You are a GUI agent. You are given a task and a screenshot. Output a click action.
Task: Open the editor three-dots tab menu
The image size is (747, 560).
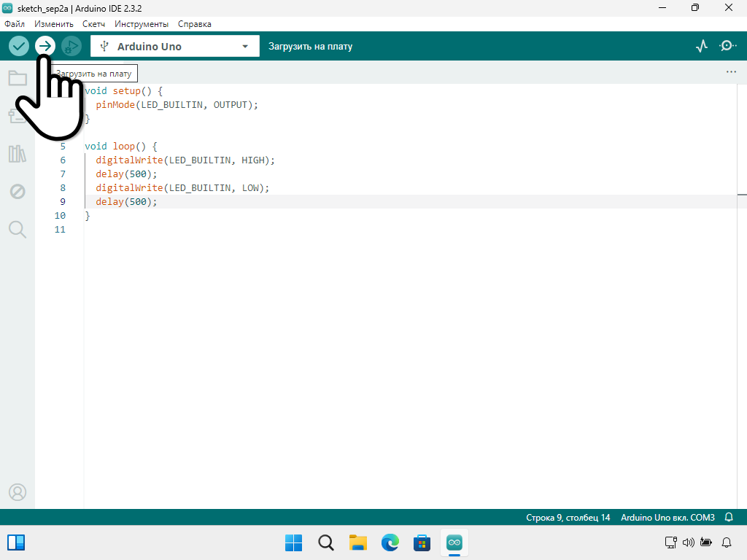coord(731,72)
